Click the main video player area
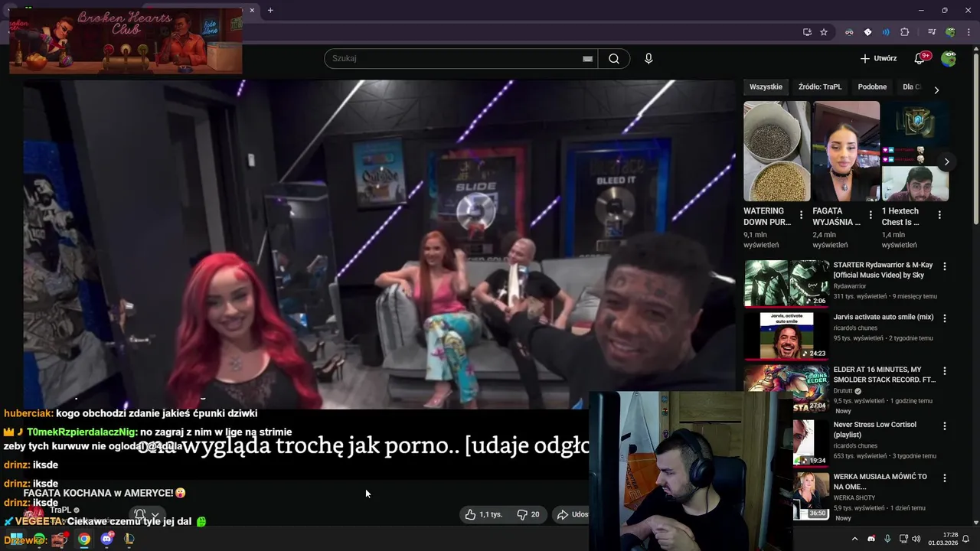 click(379, 245)
